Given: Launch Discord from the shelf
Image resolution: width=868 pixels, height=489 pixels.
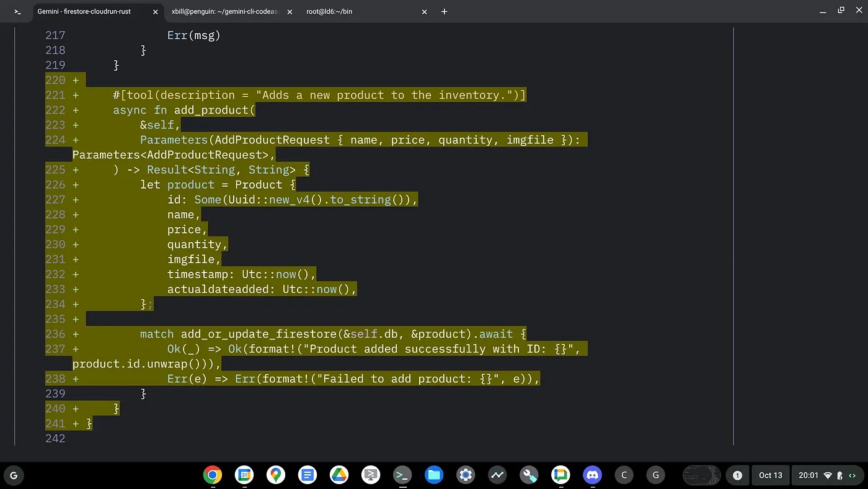Looking at the screenshot, I should (592, 475).
